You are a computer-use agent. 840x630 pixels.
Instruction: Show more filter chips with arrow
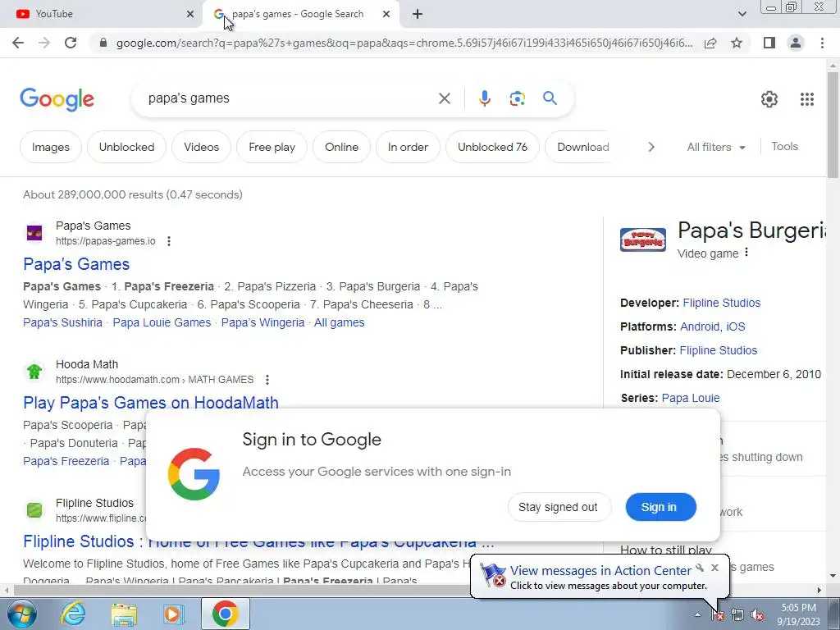click(651, 147)
